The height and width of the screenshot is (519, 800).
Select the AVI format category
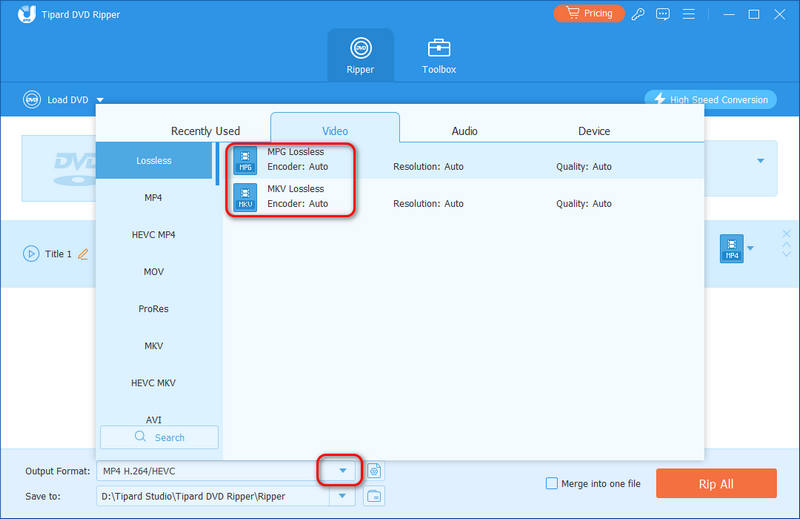153,419
